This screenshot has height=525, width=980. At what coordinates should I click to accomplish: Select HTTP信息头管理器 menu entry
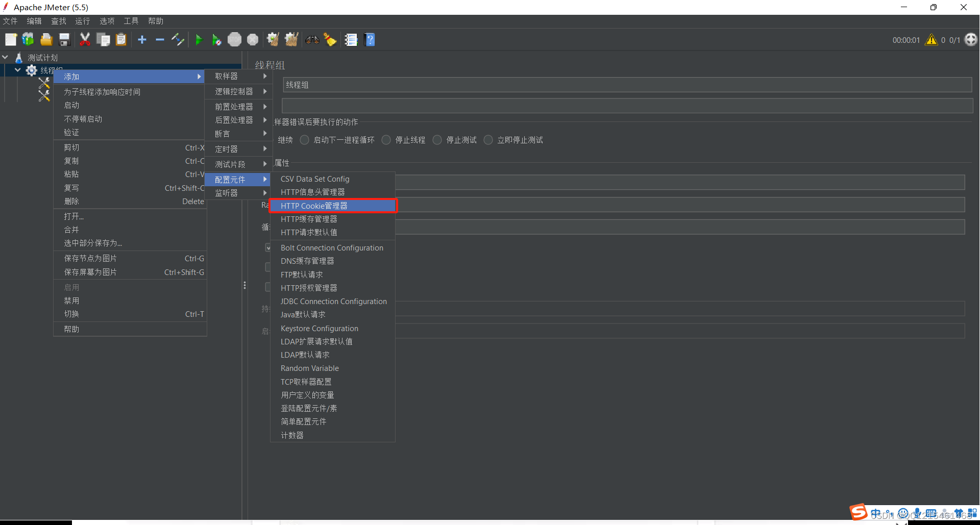tap(333, 192)
